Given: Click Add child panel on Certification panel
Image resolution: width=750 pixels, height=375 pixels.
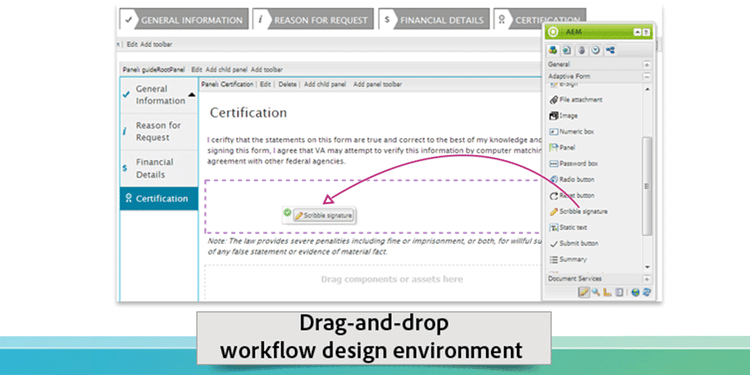Looking at the screenshot, I should pos(325,84).
